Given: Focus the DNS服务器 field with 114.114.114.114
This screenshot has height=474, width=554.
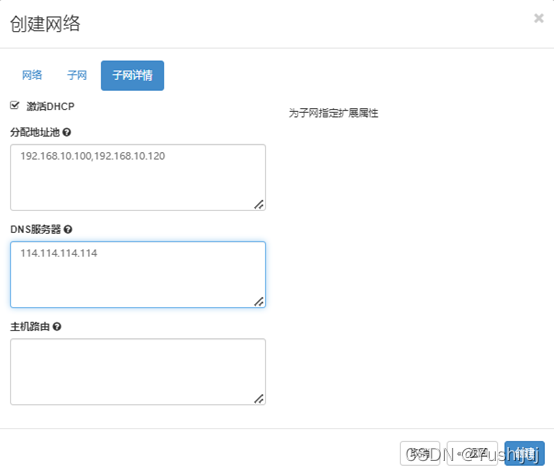Looking at the screenshot, I should (138, 274).
